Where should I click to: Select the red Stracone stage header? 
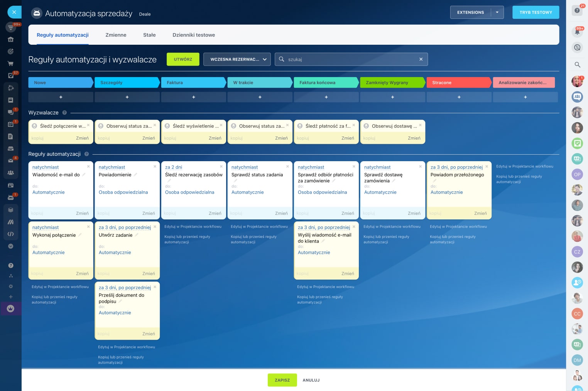(x=458, y=83)
